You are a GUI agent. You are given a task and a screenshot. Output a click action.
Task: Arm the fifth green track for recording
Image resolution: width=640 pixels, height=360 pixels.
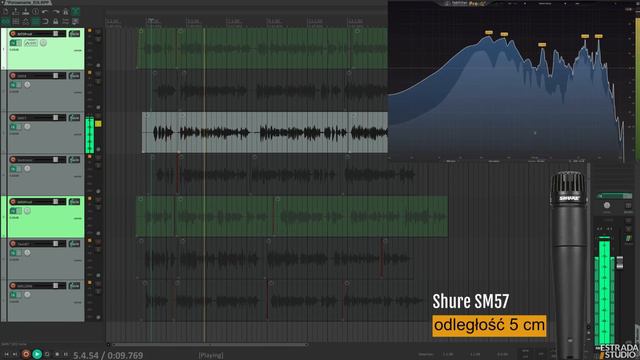tap(13, 202)
